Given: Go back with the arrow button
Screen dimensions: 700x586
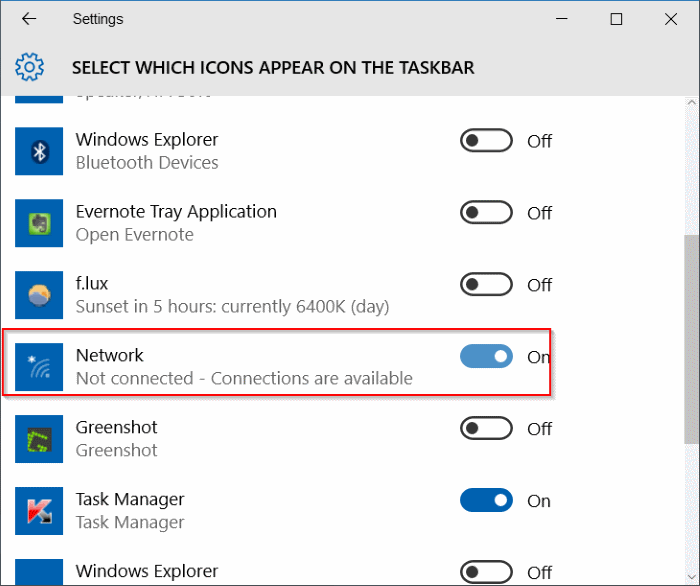Looking at the screenshot, I should [x=29, y=19].
